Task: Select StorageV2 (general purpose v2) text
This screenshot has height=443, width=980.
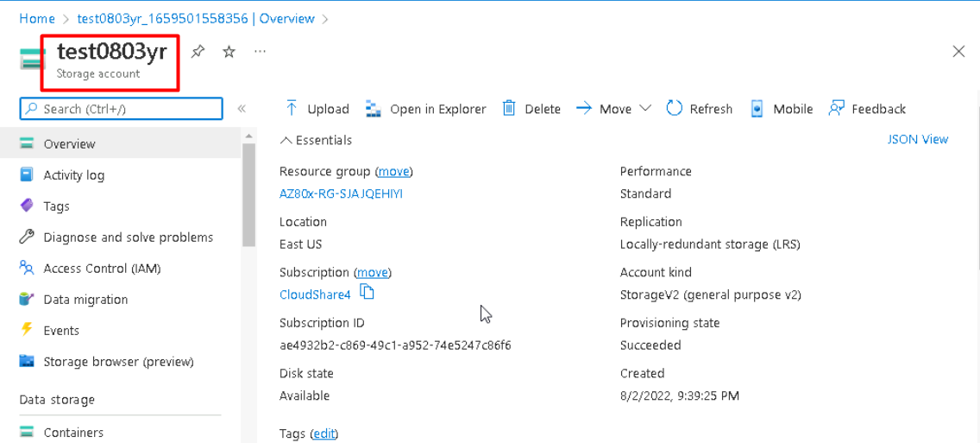Action: click(x=711, y=294)
